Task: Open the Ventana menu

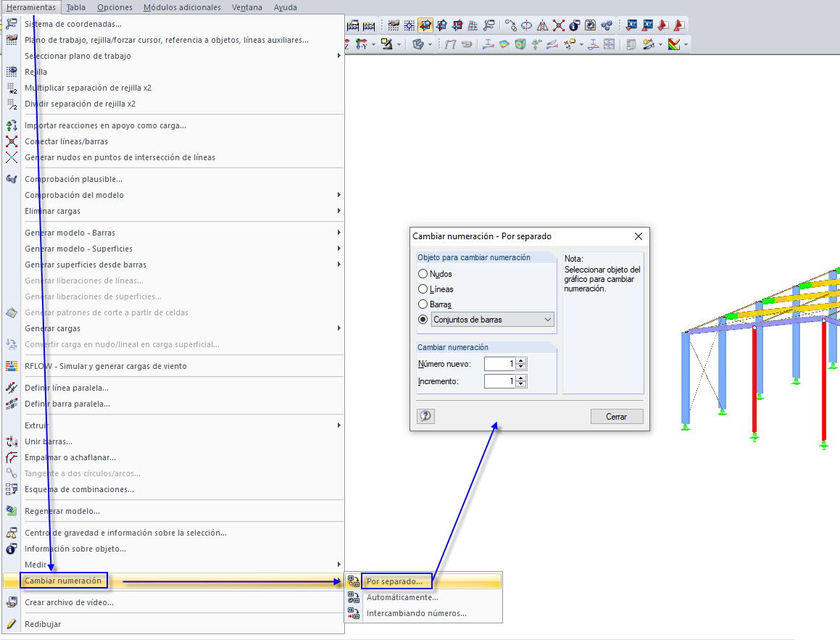Action: pos(247,7)
